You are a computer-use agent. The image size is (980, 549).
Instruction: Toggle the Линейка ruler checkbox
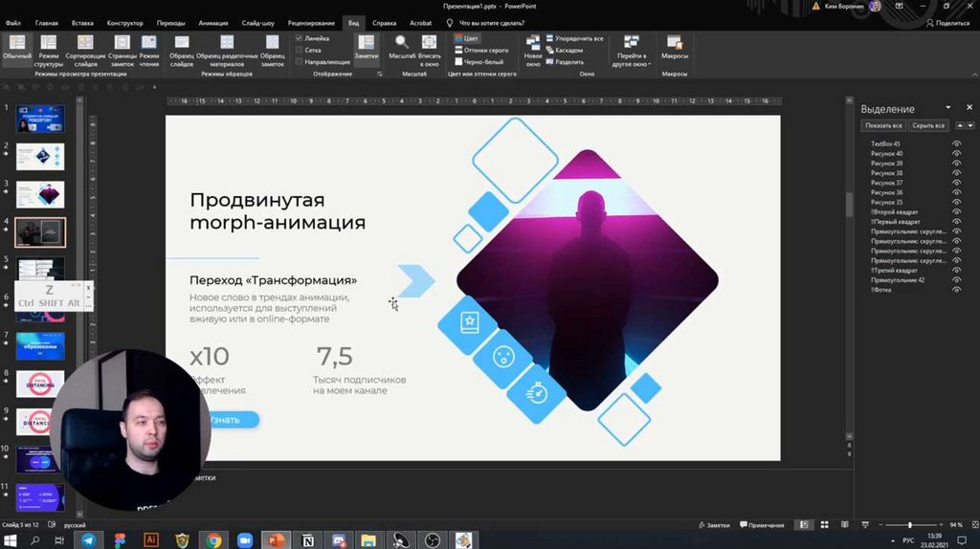pyautogui.click(x=300, y=38)
